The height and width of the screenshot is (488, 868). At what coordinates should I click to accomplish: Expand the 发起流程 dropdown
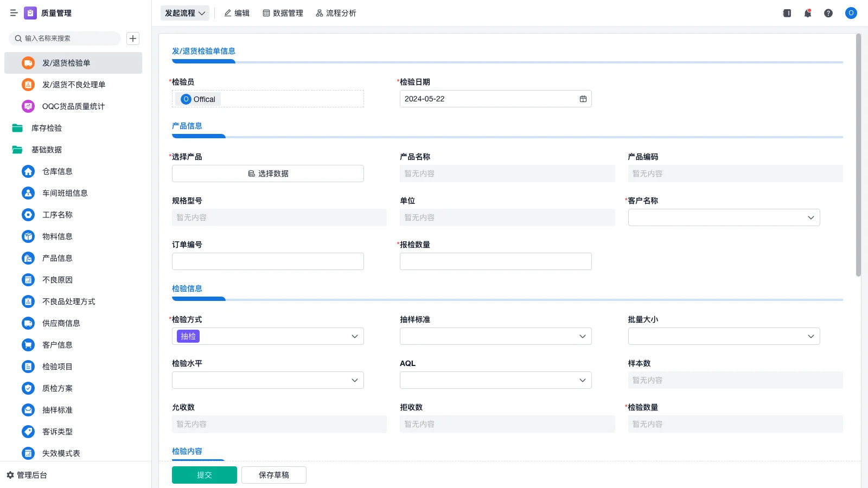pyautogui.click(x=185, y=13)
